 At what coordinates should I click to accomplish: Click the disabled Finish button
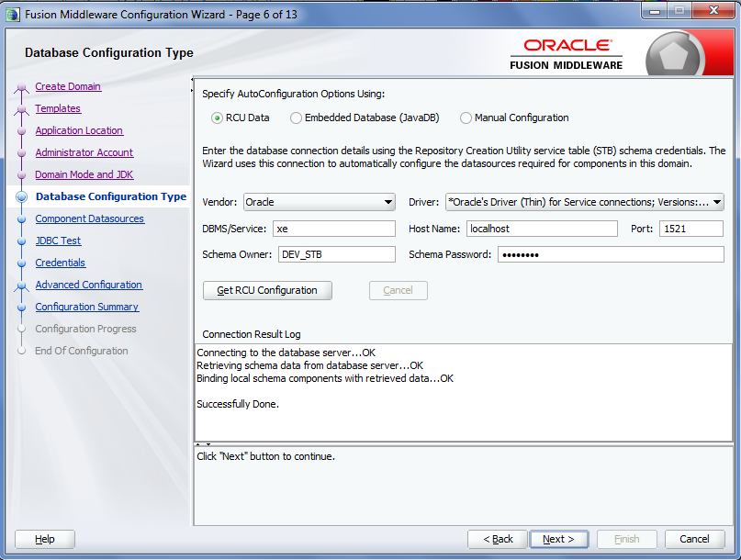(x=627, y=539)
